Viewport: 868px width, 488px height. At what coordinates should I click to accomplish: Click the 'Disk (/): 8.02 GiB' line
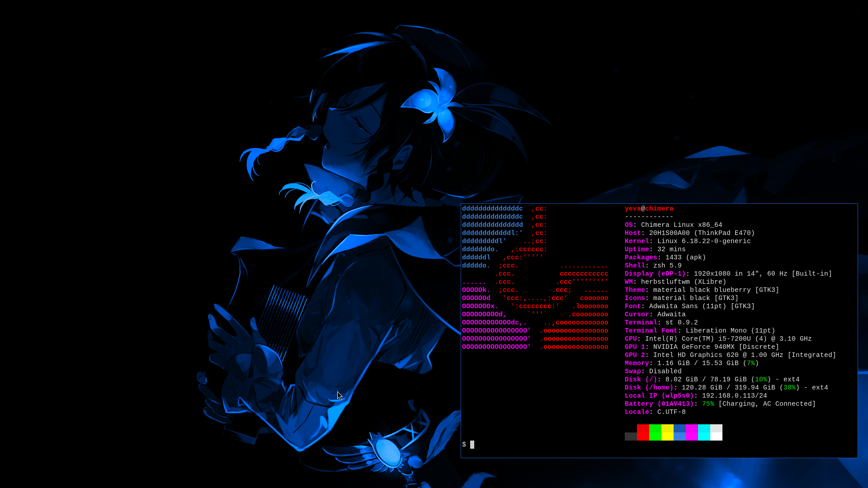tap(712, 380)
